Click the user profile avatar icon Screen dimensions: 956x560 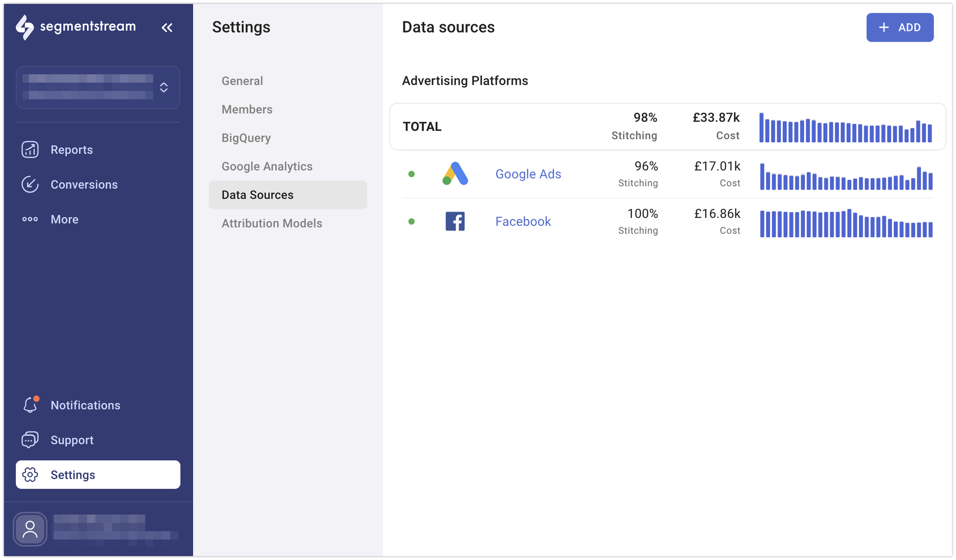point(30,529)
